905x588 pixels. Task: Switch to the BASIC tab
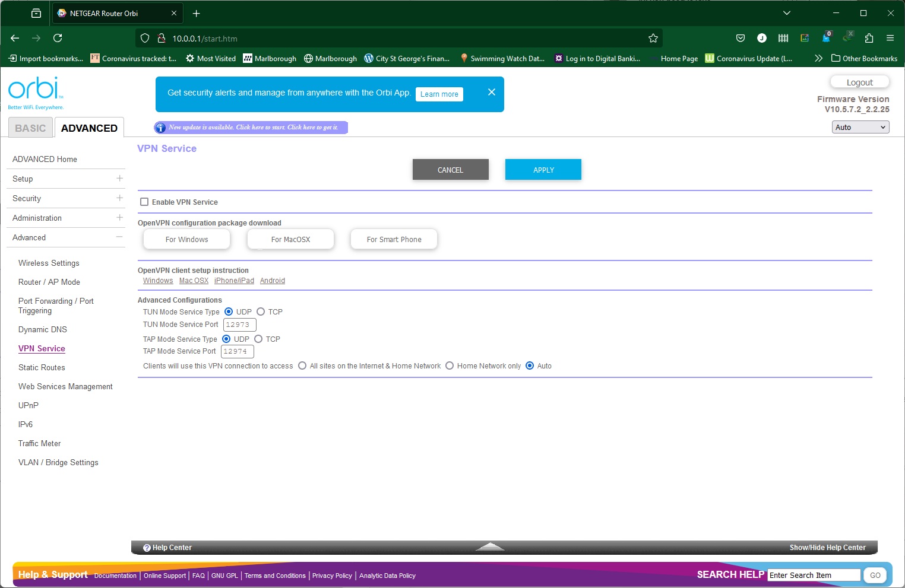coord(30,128)
